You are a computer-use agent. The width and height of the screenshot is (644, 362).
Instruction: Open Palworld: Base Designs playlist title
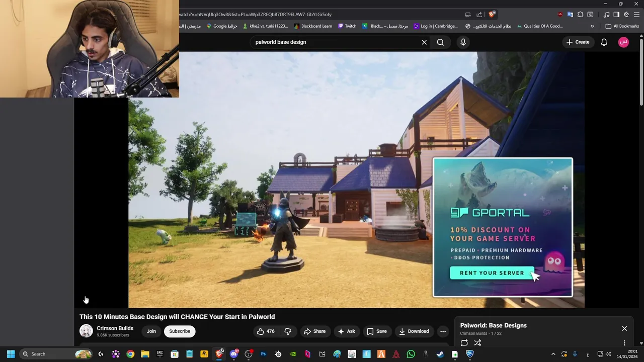(x=493, y=325)
